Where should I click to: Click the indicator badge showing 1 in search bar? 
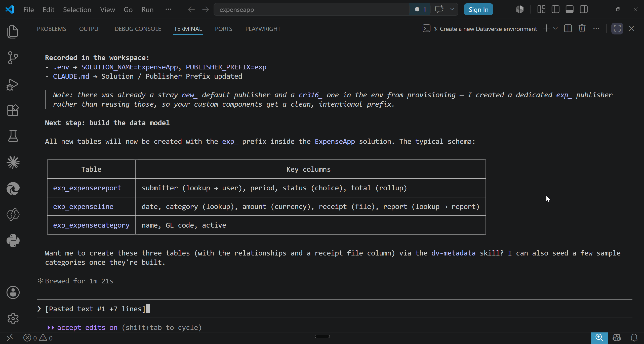[x=420, y=10]
